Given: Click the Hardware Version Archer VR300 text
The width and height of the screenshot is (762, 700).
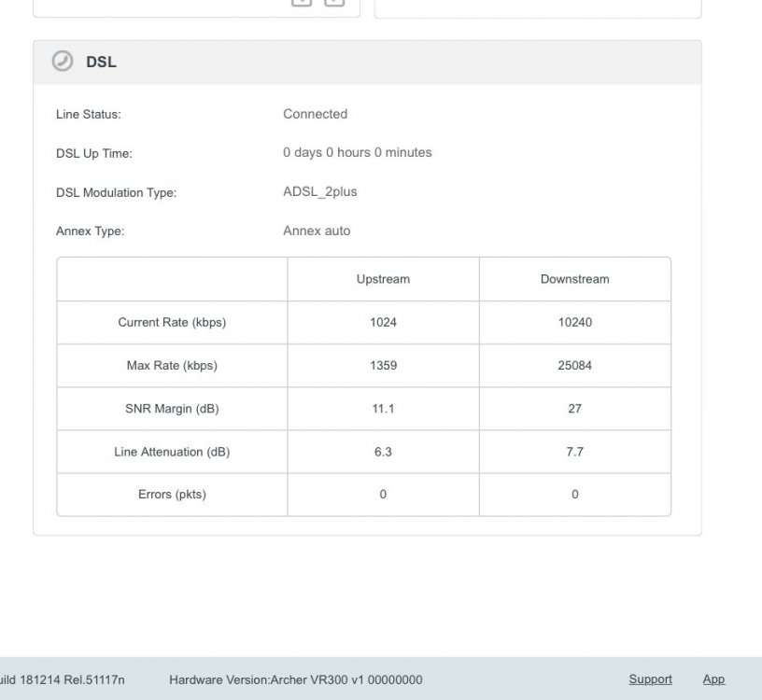Looking at the screenshot, I should (295, 679).
